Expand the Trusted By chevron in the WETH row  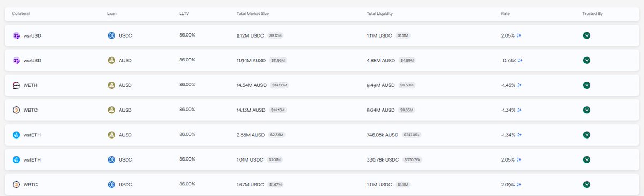pos(587,85)
